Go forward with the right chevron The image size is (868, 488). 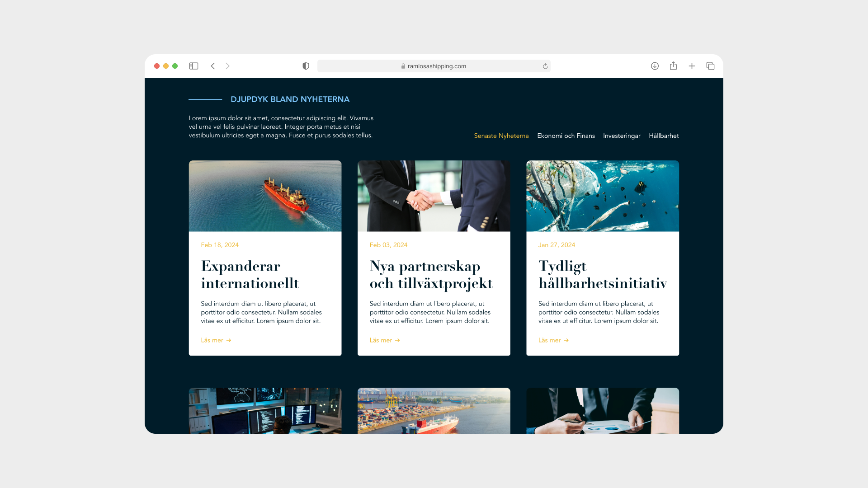tap(227, 66)
